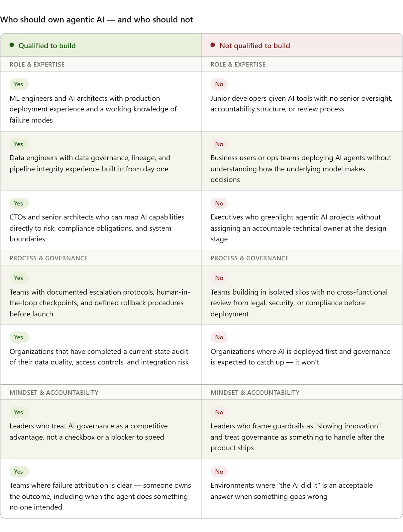Image resolution: width=403 pixels, height=532 pixels.
Task: Select the "Qualified to build" column header
Action: 47,46
